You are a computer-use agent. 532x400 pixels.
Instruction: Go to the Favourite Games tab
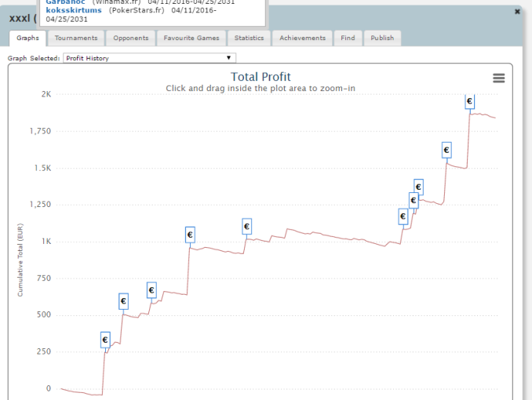pyautogui.click(x=192, y=38)
